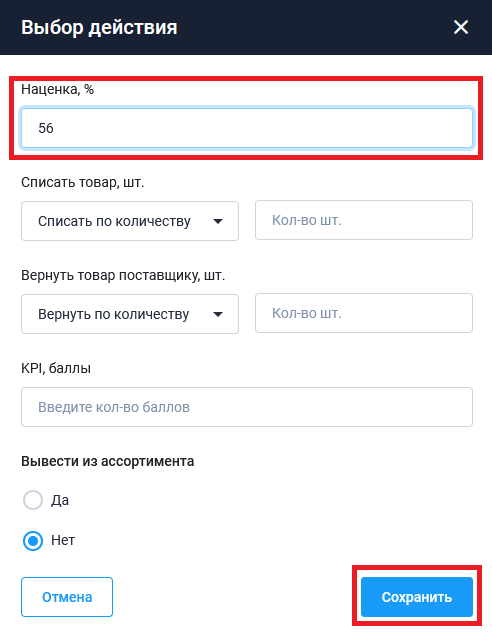Save changes with the Сохранить button

tap(417, 597)
